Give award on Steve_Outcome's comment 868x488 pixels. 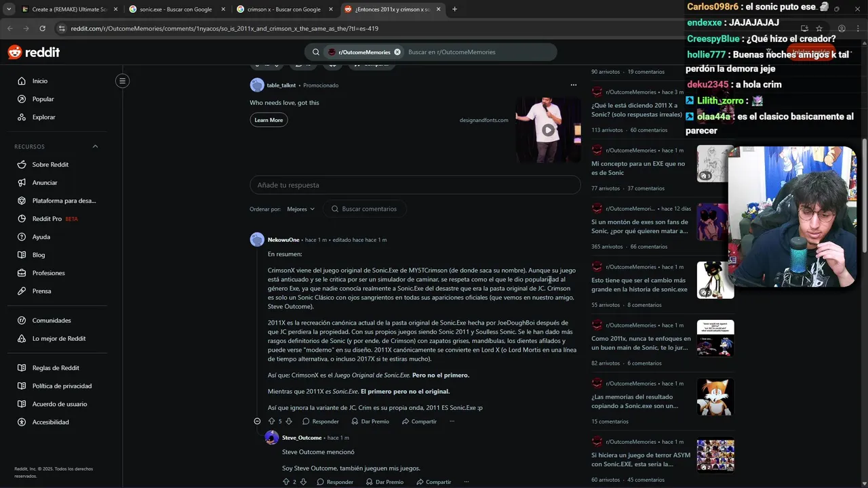(x=384, y=482)
